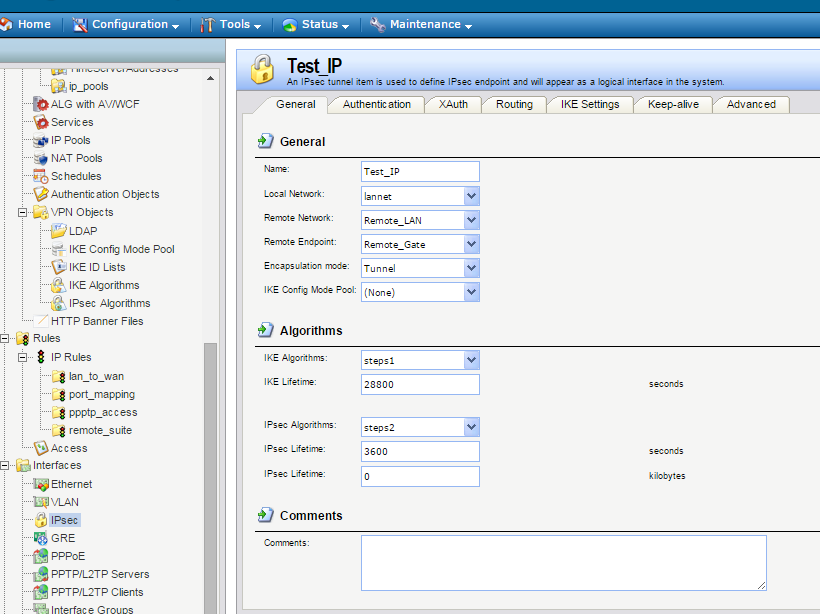Click the NAT Pools icon in sidebar
820x614 pixels.
pos(41,158)
